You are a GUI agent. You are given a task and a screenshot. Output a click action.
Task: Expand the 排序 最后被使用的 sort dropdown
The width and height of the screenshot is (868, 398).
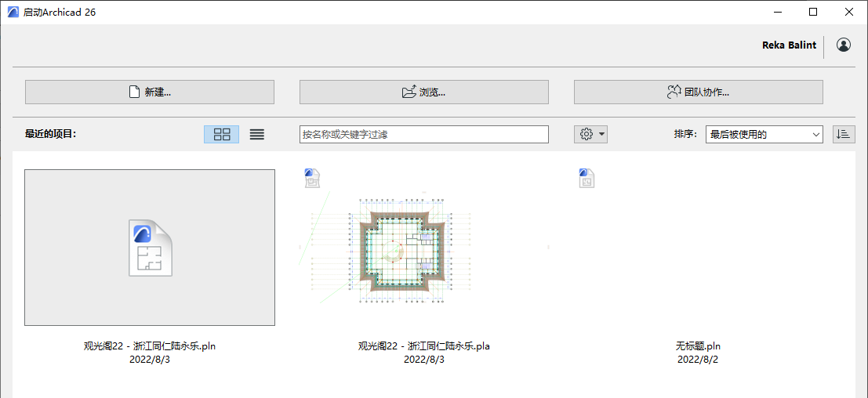764,134
